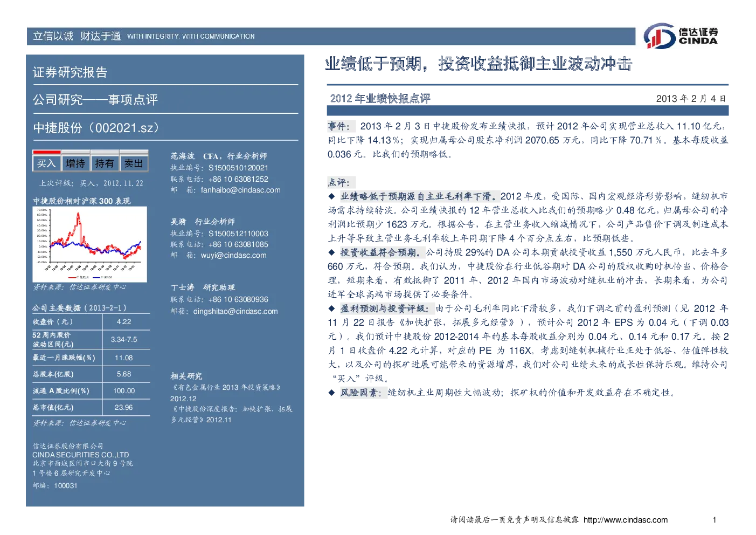Click the footer disclaimer 请阅读最后一页免责声明及信息披露
This screenshot has width=756, height=535.
[515, 520]
